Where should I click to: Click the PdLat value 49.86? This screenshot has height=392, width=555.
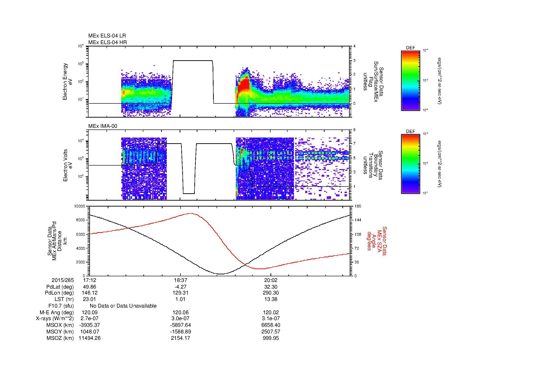coord(90,287)
